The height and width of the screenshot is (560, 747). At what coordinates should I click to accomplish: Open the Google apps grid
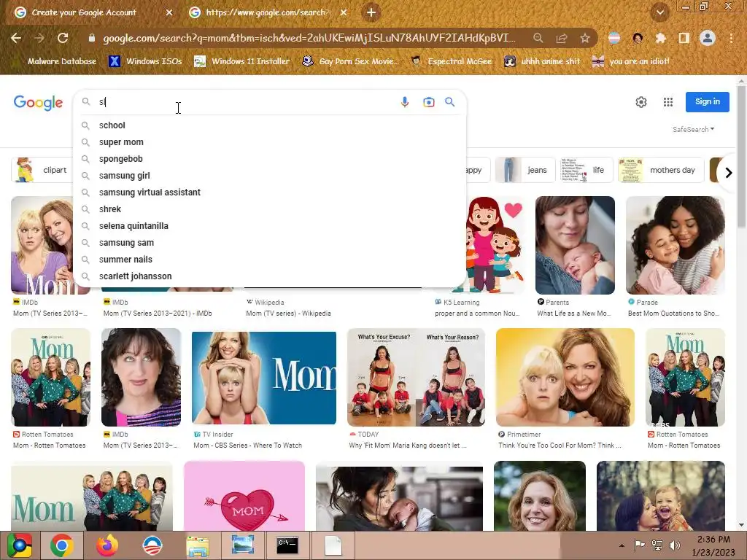[668, 102]
